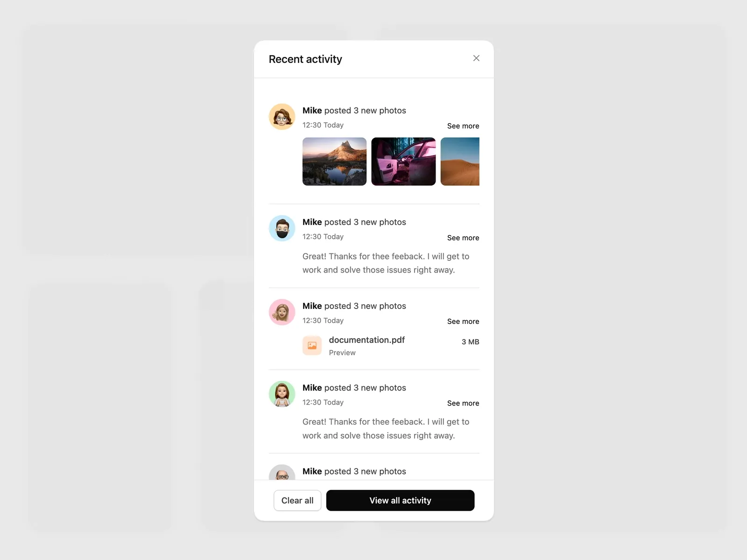Image resolution: width=747 pixels, height=560 pixels.
Task: Click See more on the first photos activity
Action: (463, 126)
